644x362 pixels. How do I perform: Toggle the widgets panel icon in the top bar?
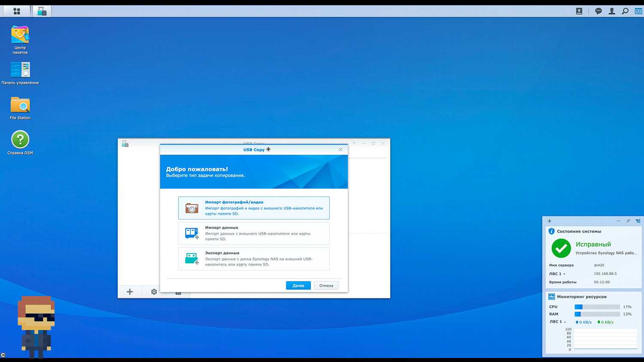pos(638,11)
